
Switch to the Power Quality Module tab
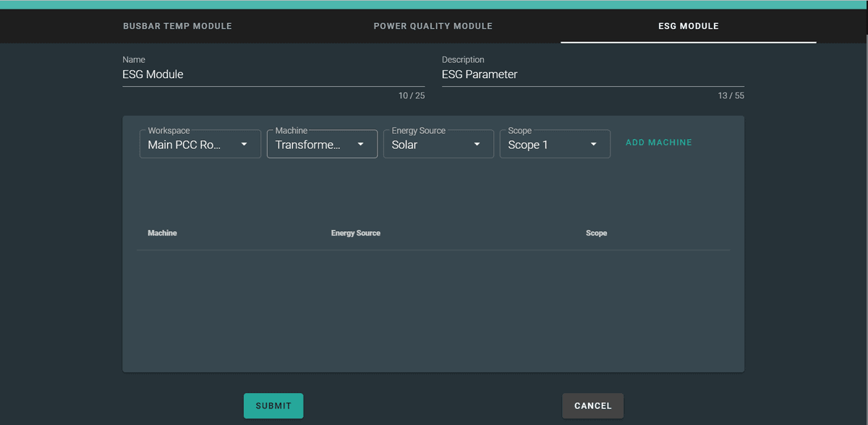tap(433, 26)
